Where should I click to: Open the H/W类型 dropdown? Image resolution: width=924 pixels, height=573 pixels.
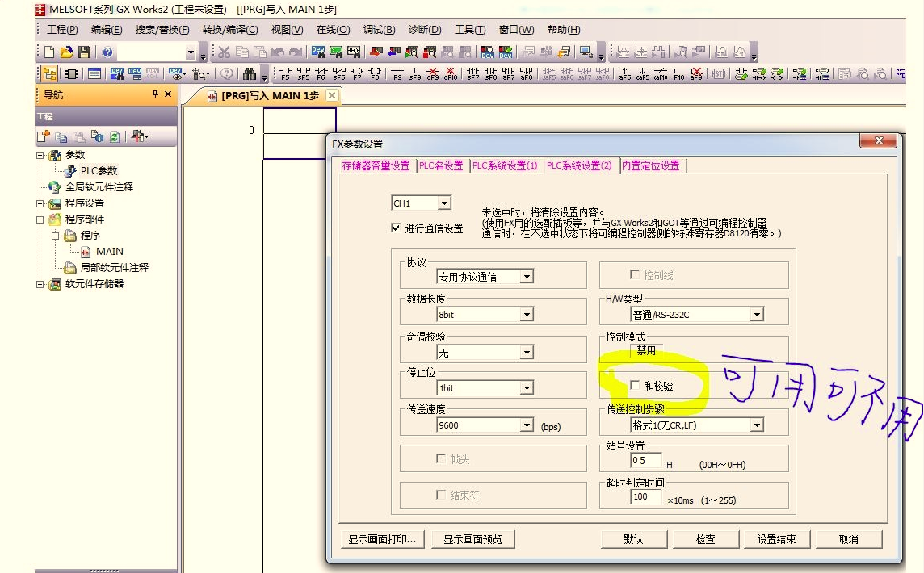757,314
